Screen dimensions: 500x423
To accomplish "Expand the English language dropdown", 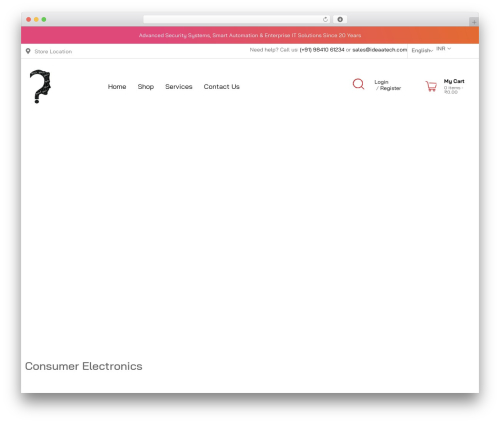I will coord(422,50).
